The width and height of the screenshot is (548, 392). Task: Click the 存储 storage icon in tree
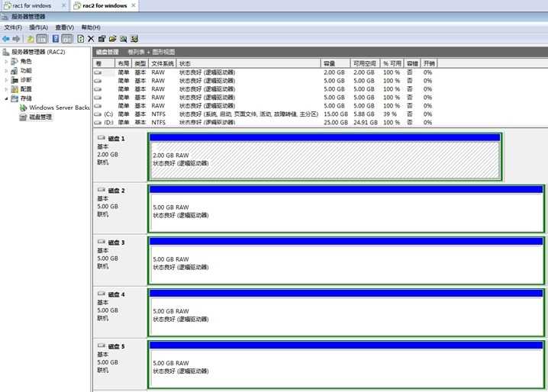(15, 98)
